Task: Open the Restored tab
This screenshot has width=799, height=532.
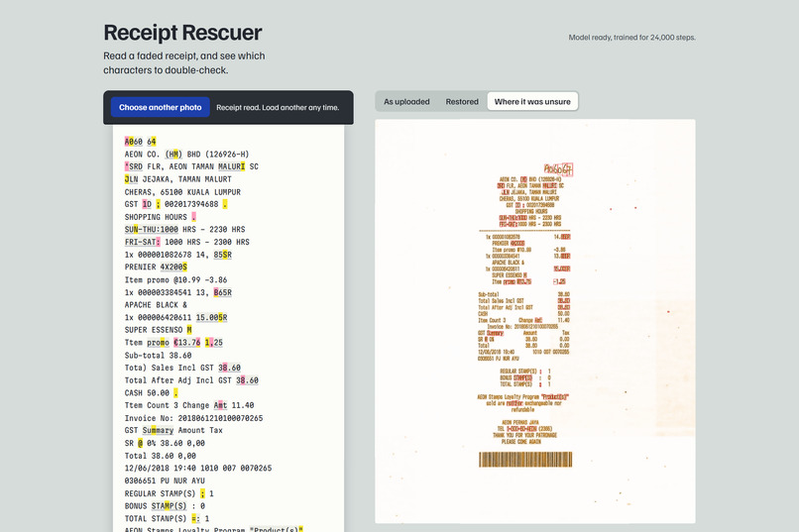Action: [x=462, y=101]
